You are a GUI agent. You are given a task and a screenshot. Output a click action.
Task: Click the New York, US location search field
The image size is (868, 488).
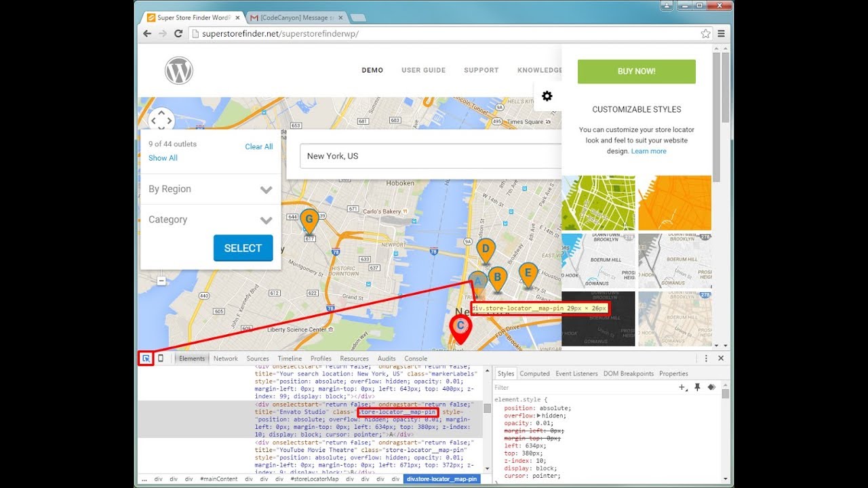point(431,156)
